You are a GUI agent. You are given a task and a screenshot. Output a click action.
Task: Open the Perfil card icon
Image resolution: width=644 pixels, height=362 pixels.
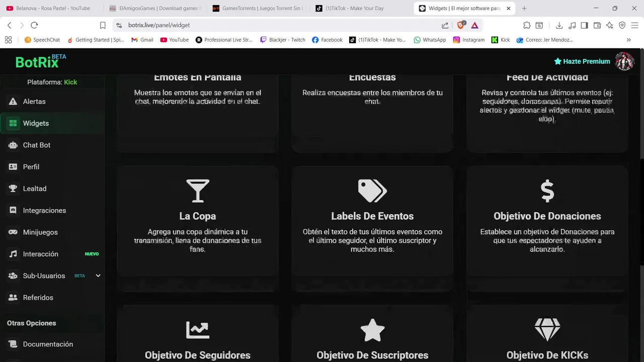click(x=13, y=167)
